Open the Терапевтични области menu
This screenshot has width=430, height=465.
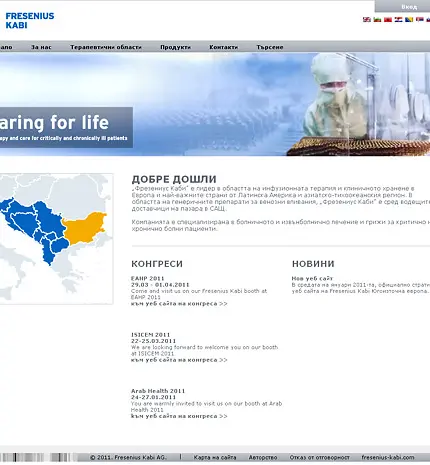[x=106, y=47]
